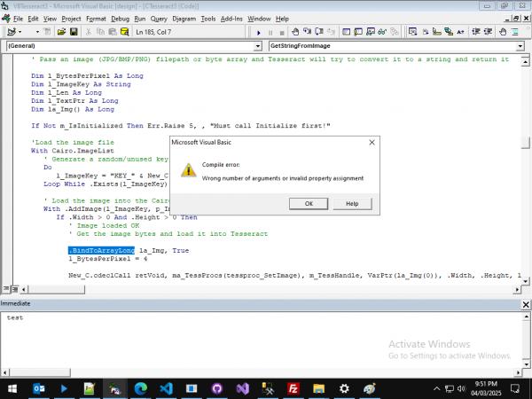Viewport: 532px width, 399px height.
Task: Close the Immediate window pane
Action: [526, 305]
